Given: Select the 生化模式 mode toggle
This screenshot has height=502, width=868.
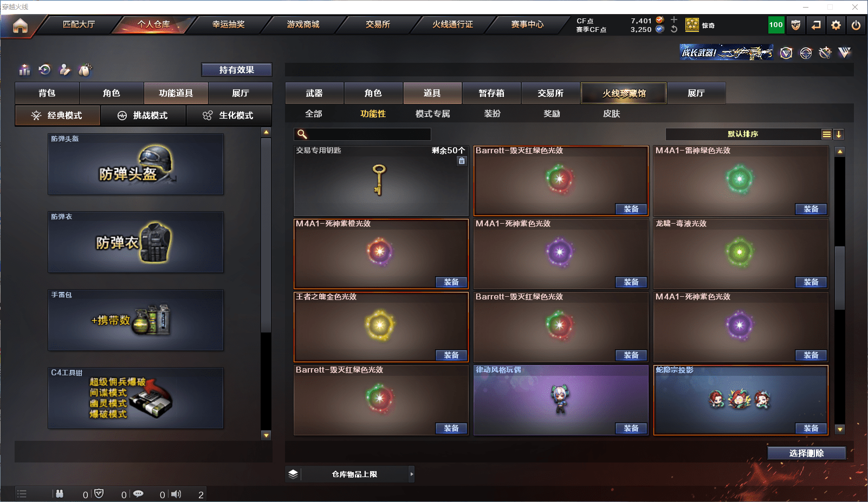Looking at the screenshot, I should click(x=228, y=115).
